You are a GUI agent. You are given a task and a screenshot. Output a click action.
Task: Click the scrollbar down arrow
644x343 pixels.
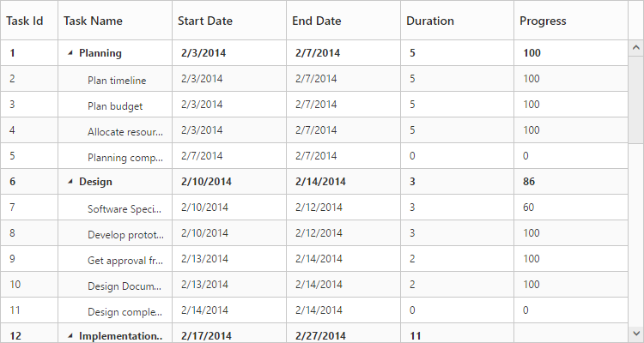click(x=636, y=333)
